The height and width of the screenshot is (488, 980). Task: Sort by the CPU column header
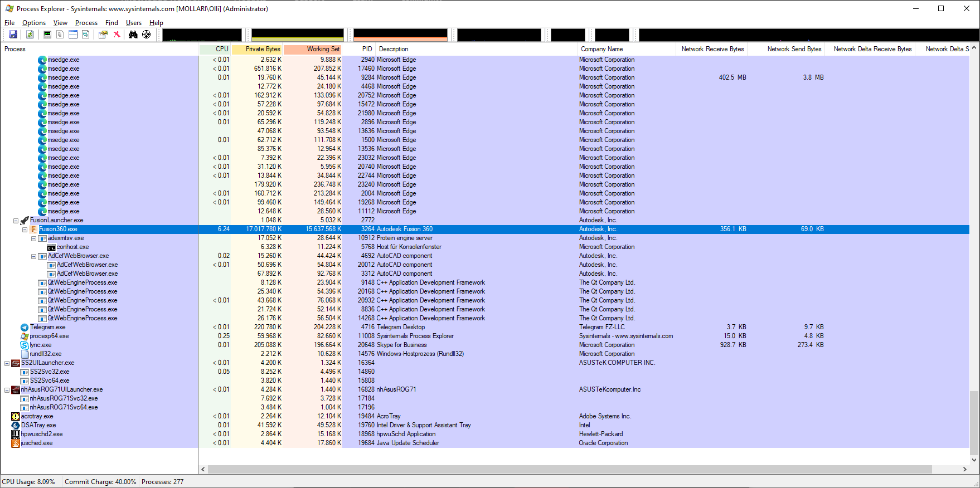pyautogui.click(x=215, y=49)
